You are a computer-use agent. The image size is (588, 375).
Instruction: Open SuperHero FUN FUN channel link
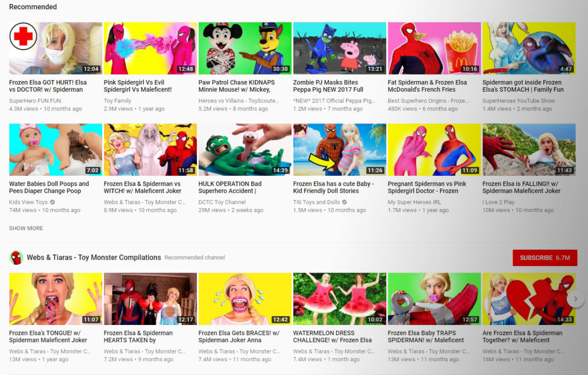pos(35,101)
